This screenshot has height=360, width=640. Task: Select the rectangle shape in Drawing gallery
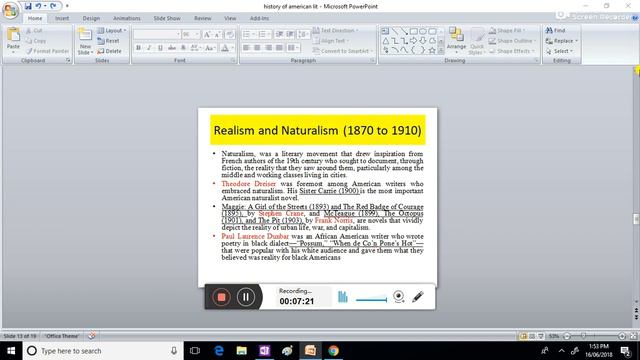coord(413,31)
